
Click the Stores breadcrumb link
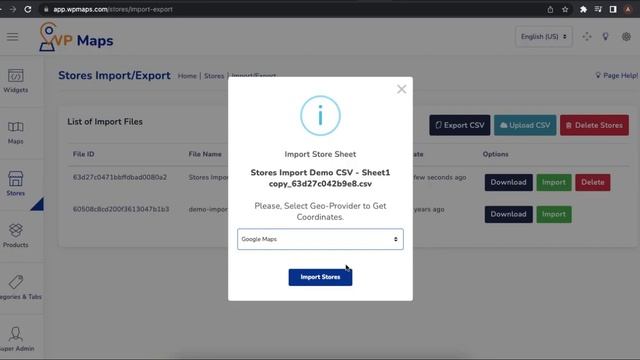(x=214, y=76)
